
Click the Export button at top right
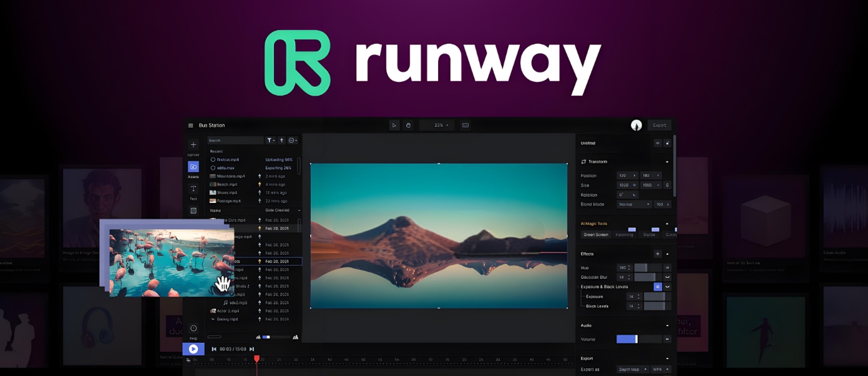[660, 126]
